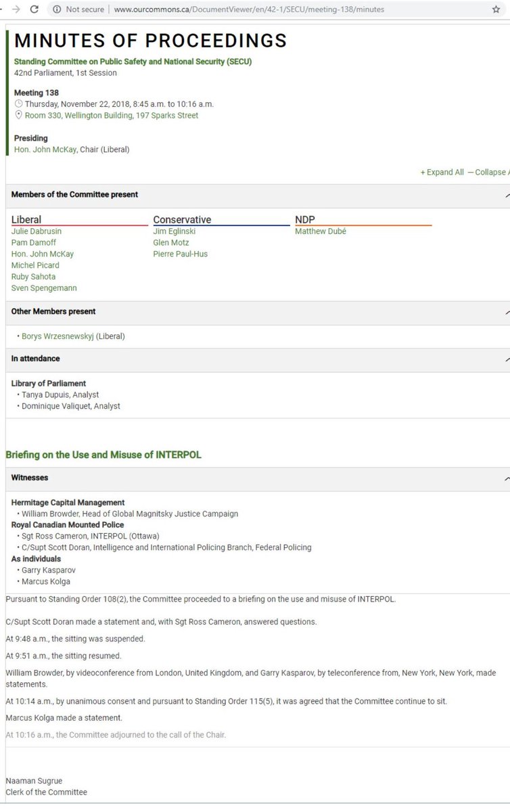Screen dimensions: 510x812
Task: Click Dominique Valiquet, Analyst entry
Action: [x=71, y=407]
